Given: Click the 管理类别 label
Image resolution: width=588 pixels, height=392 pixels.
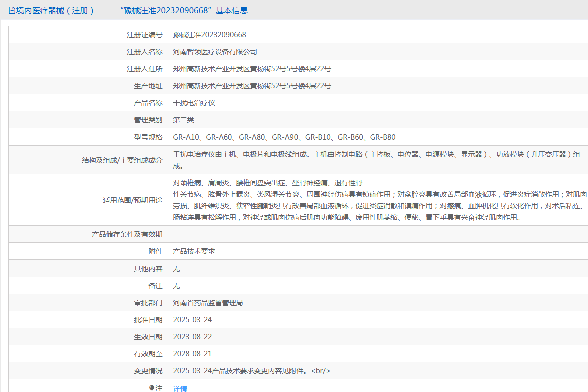Looking at the screenshot, I should (148, 120).
